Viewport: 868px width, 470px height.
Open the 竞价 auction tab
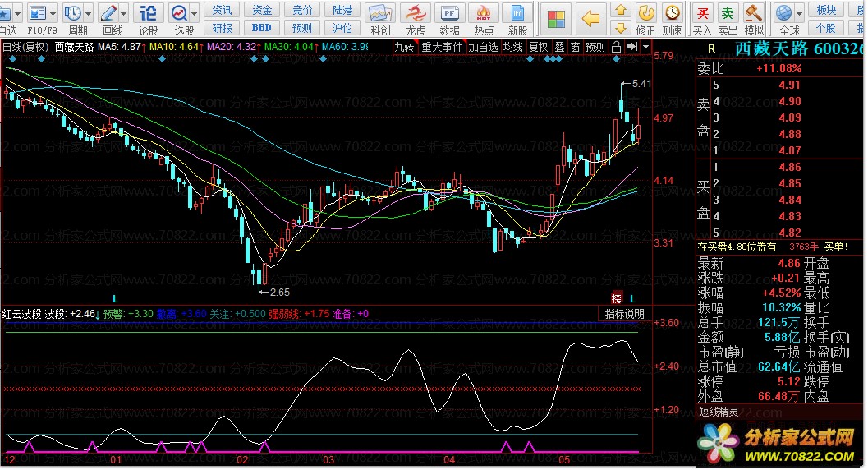point(302,10)
